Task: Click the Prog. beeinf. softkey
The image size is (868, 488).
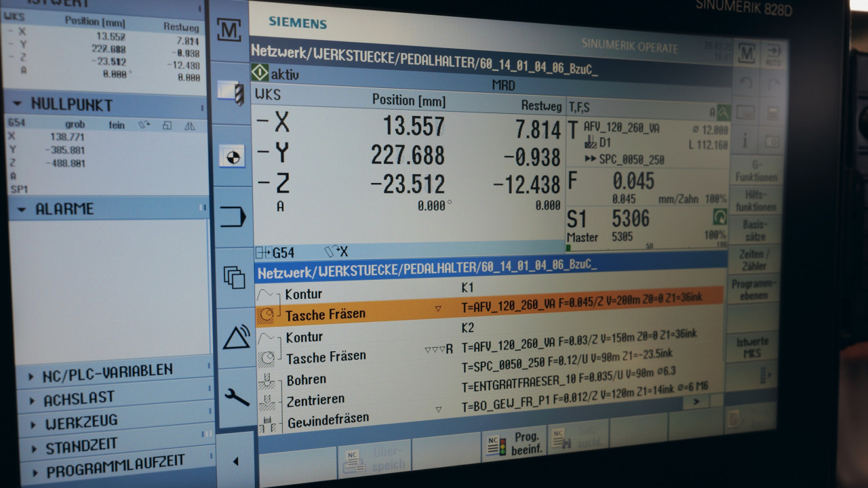Action: pos(513,444)
